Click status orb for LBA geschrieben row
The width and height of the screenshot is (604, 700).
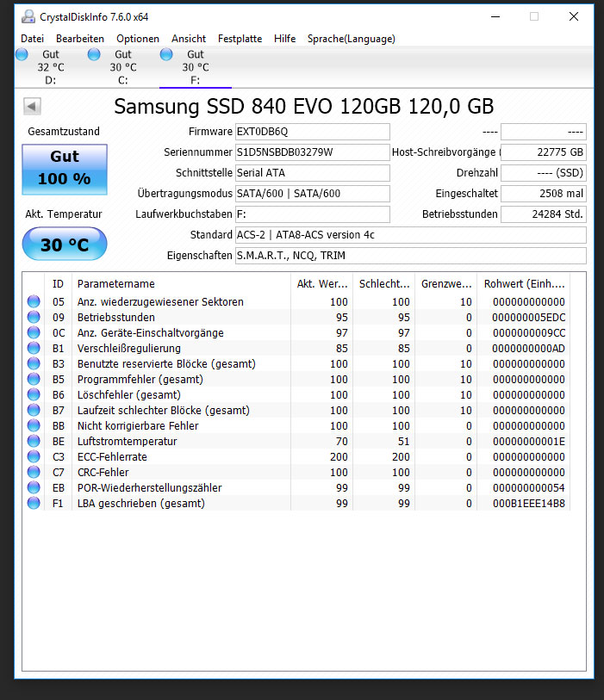coord(34,503)
